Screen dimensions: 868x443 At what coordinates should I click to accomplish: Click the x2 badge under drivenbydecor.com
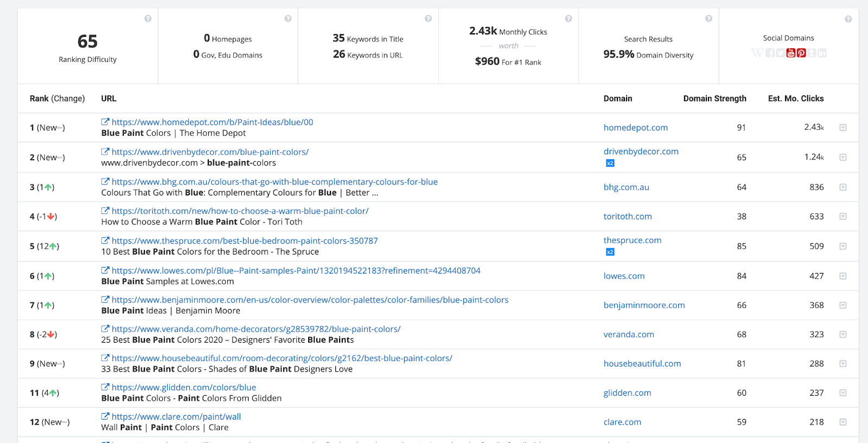tap(610, 163)
